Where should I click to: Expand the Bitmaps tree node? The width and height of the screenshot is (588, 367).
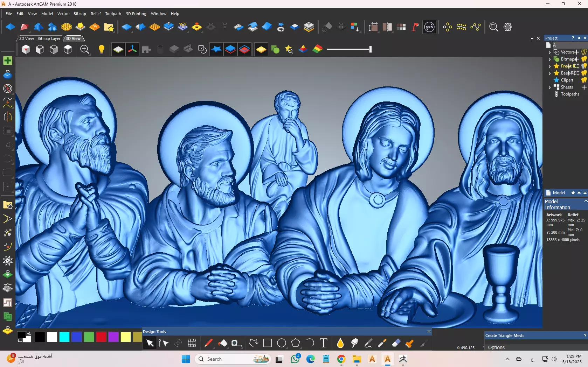coord(550,59)
